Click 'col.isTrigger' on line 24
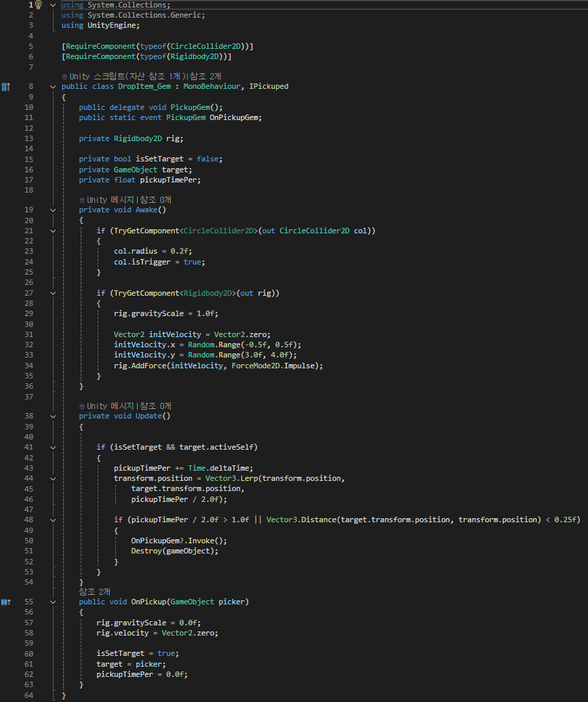This screenshot has width=588, height=702. (x=142, y=262)
